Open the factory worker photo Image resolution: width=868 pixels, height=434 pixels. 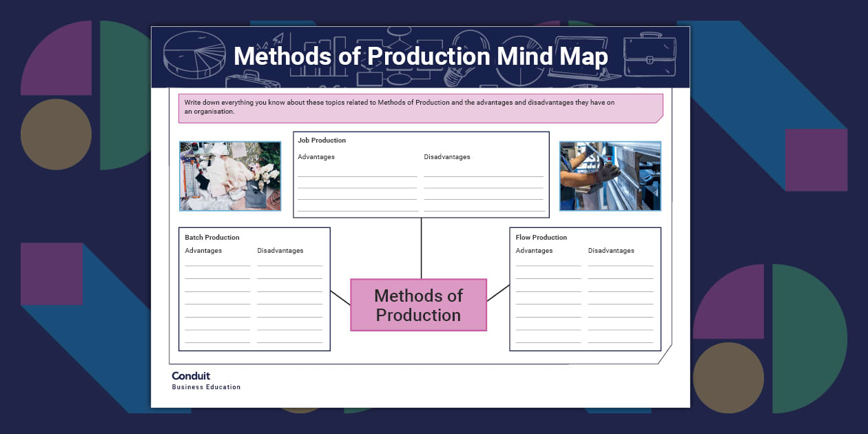coord(610,176)
